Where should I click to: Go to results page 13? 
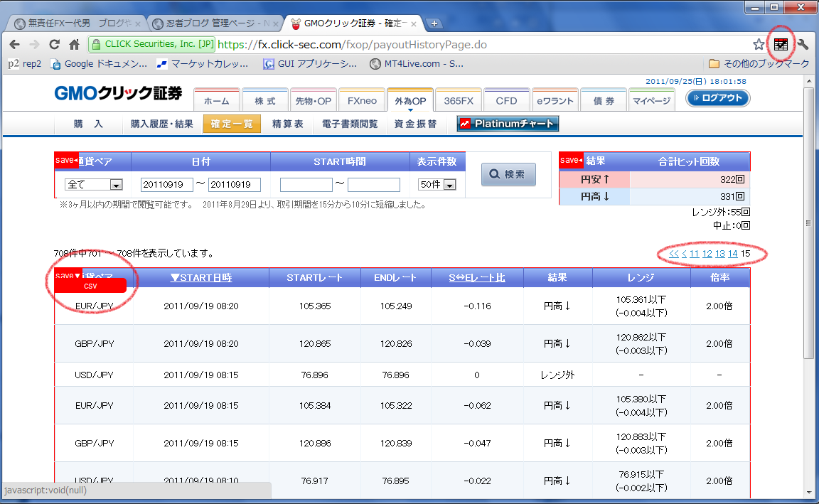pyautogui.click(x=719, y=254)
